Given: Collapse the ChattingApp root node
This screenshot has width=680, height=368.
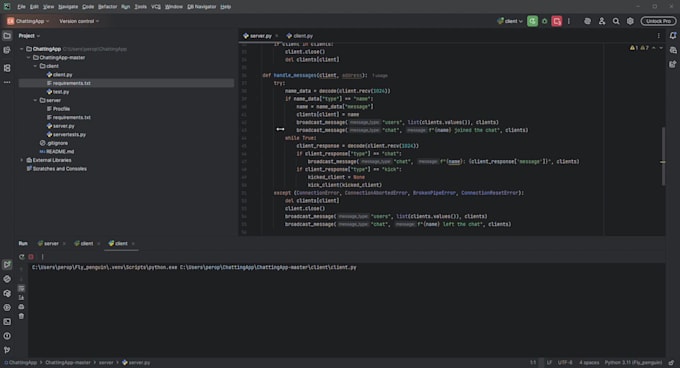Looking at the screenshot, I should point(22,49).
